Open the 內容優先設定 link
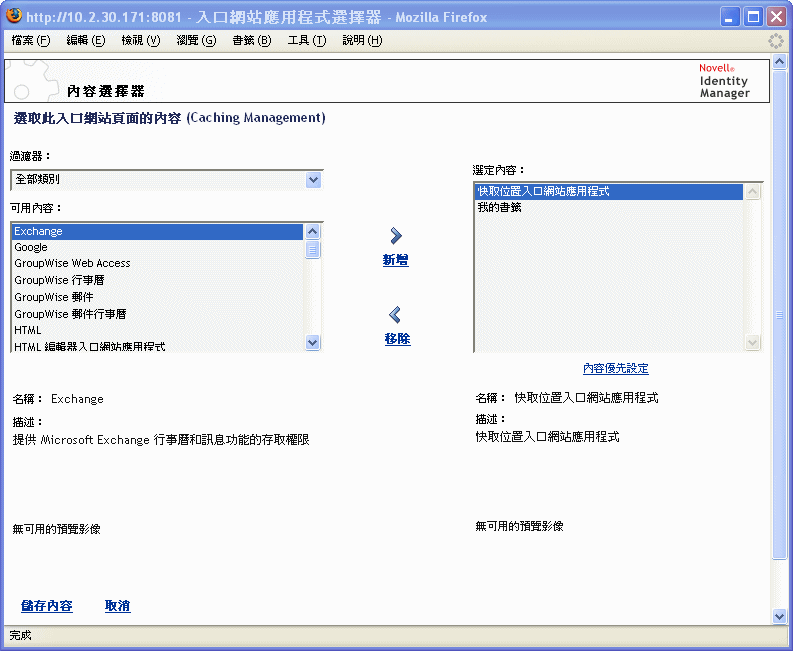The width and height of the screenshot is (793, 651). point(615,368)
